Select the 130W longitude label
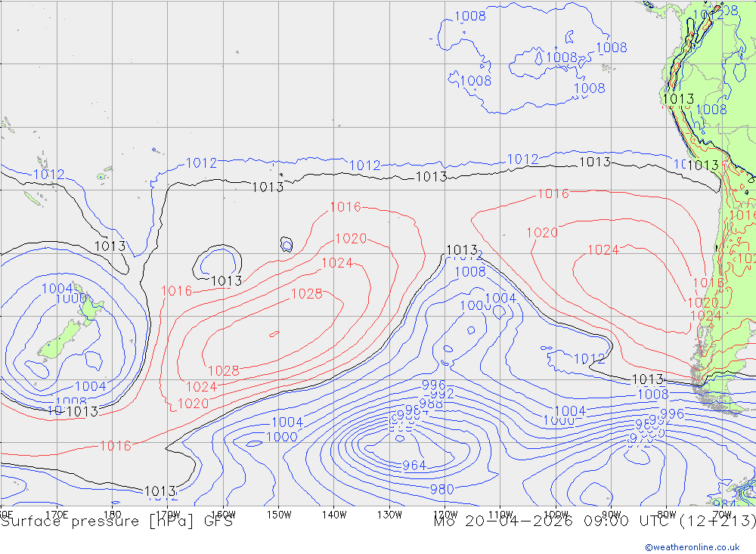Screen dimensions: 756x554 389,515
